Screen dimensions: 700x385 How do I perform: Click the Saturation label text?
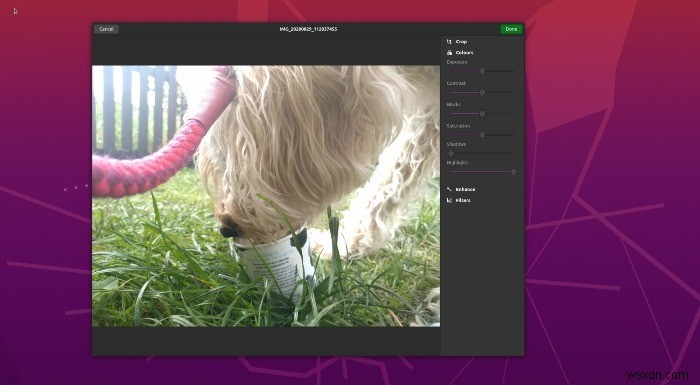(458, 126)
